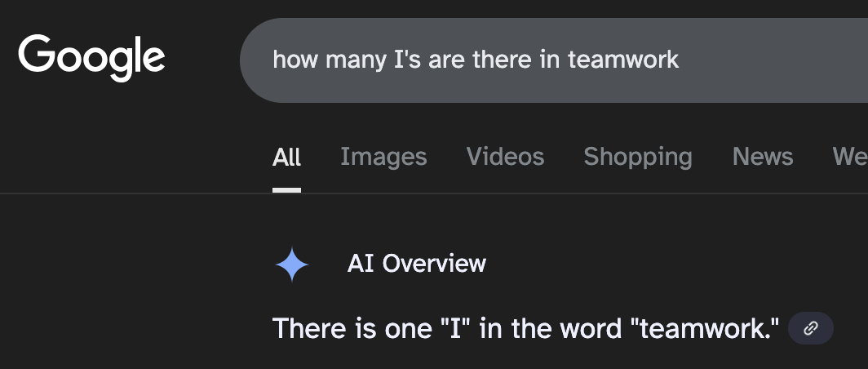The width and height of the screenshot is (868, 369).
Task: Open the partially visible Web tab
Action: tap(850, 157)
